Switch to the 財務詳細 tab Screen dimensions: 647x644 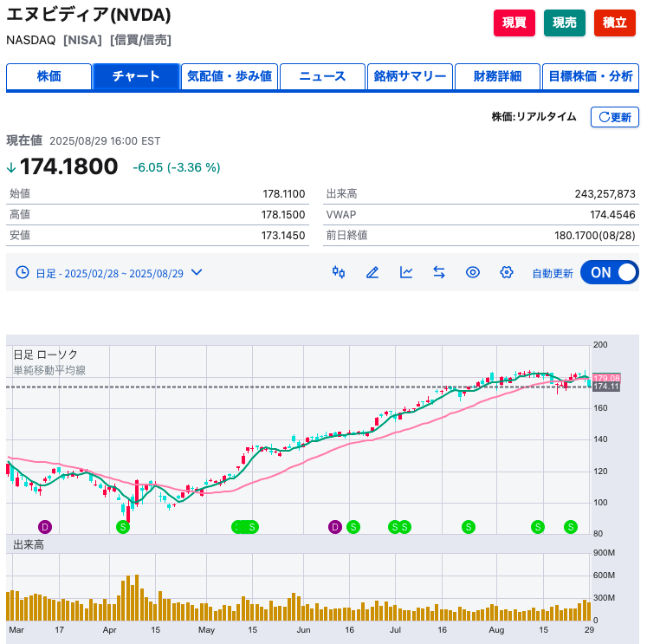pyautogui.click(x=497, y=76)
